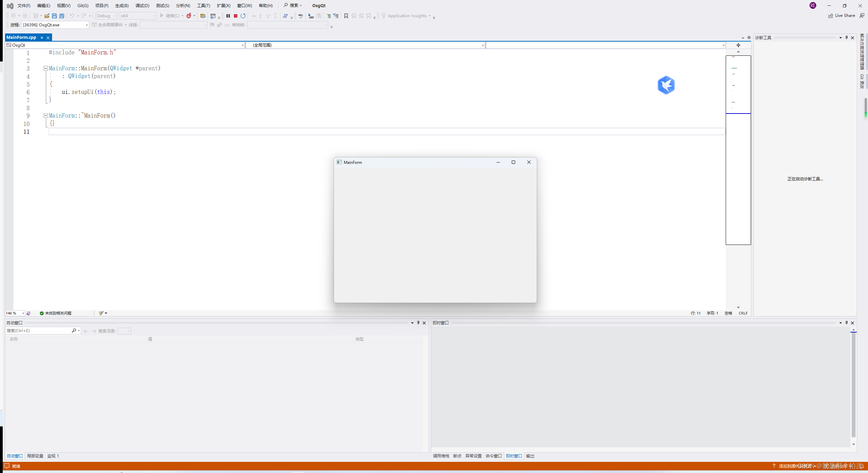
Task: Click the Hot Reload flame icon
Action: tap(189, 16)
